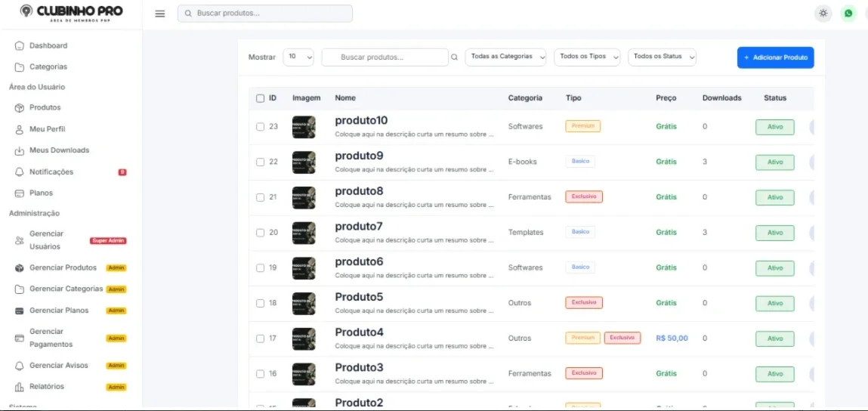
Task: Check the box for Produto3 row
Action: (260, 374)
